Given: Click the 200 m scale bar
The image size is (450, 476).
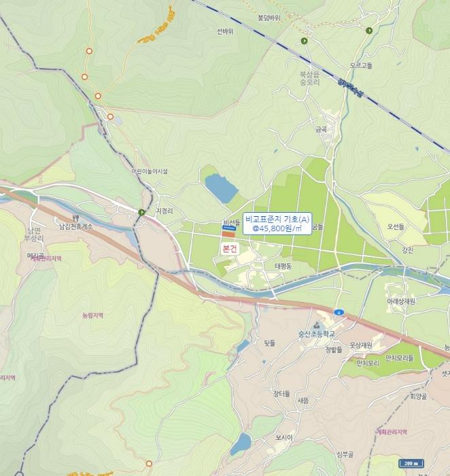Looking at the screenshot, I should [411, 463].
